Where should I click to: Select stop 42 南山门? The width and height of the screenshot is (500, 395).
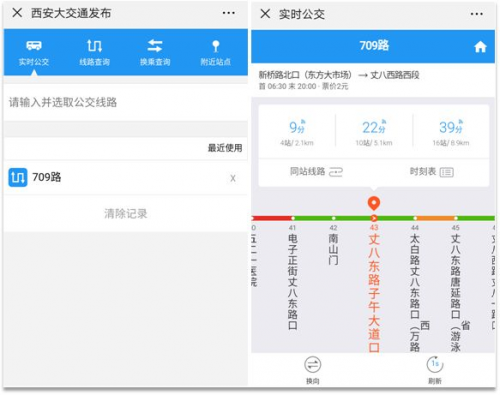(333, 245)
